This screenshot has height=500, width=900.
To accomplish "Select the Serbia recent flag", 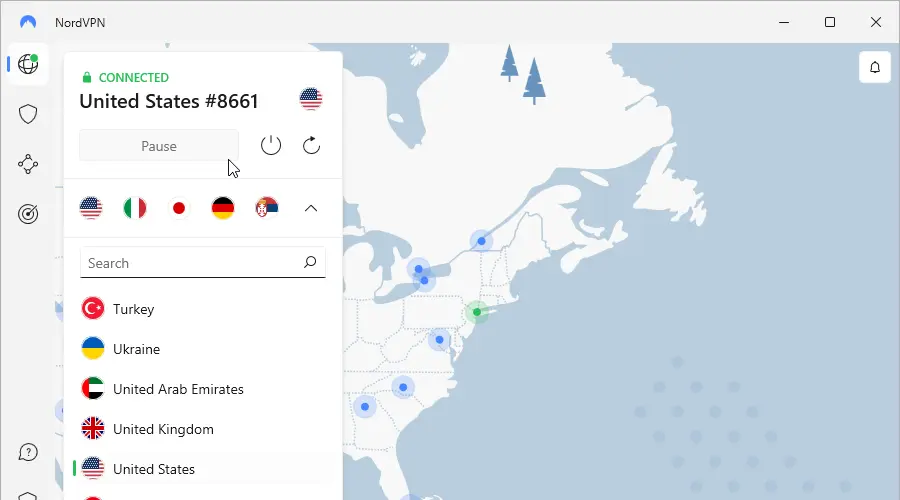I will 267,208.
